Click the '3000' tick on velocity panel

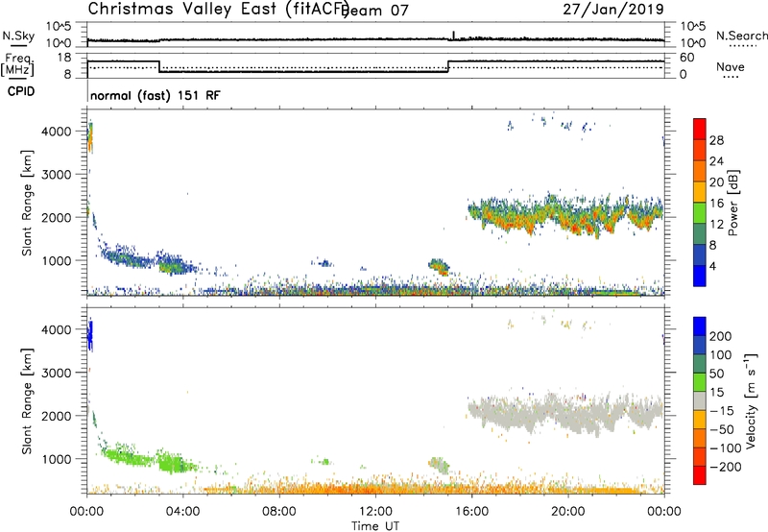57,373
